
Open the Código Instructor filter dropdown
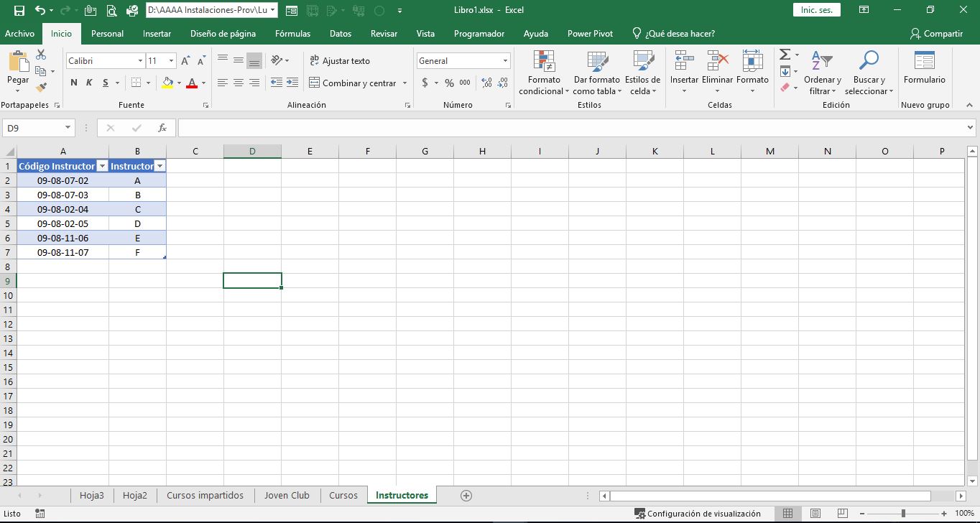pyautogui.click(x=102, y=167)
